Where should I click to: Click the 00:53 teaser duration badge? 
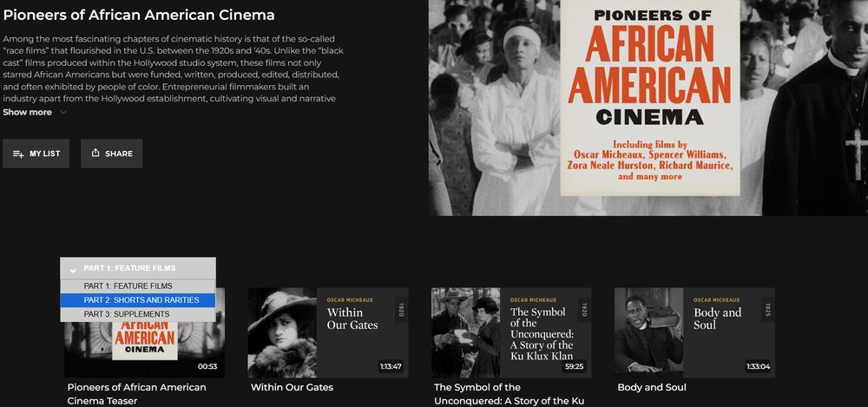point(207,366)
